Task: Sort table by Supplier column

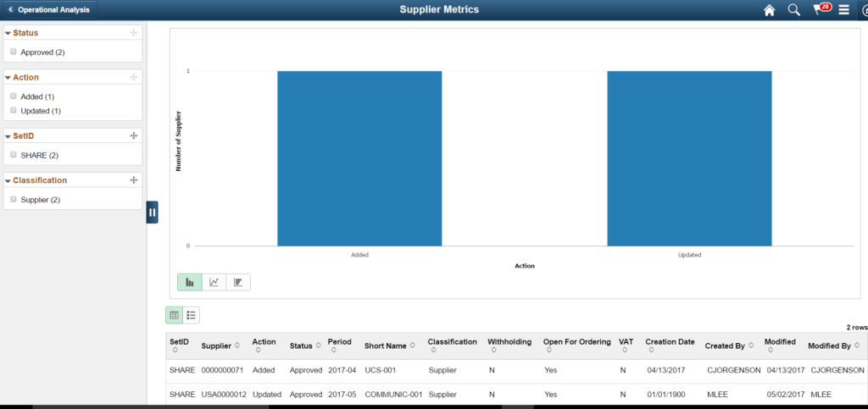Action: (237, 345)
